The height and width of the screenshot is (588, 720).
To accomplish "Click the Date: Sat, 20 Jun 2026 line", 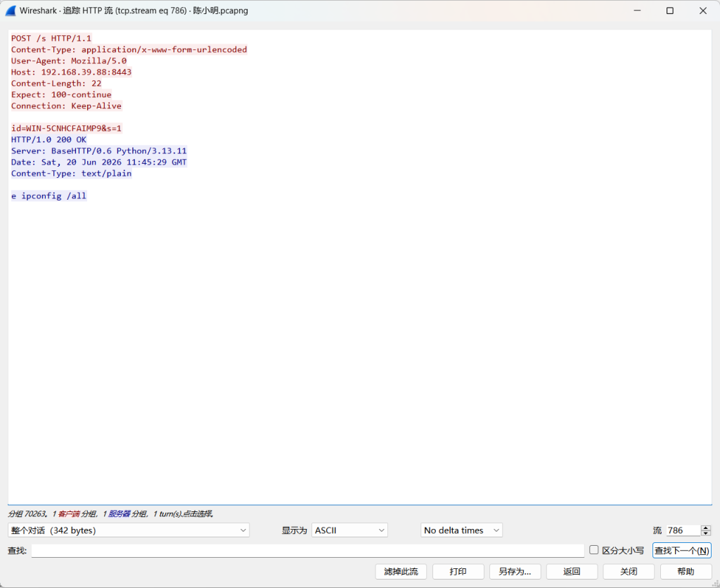I will (x=99, y=162).
